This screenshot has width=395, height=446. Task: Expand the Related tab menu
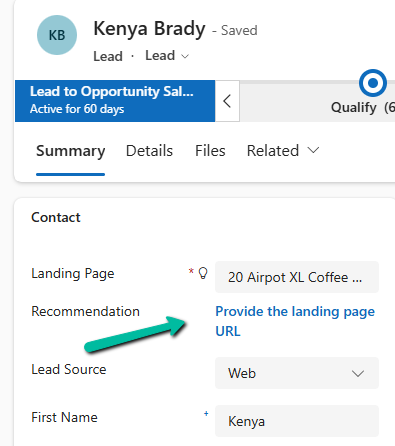click(283, 151)
